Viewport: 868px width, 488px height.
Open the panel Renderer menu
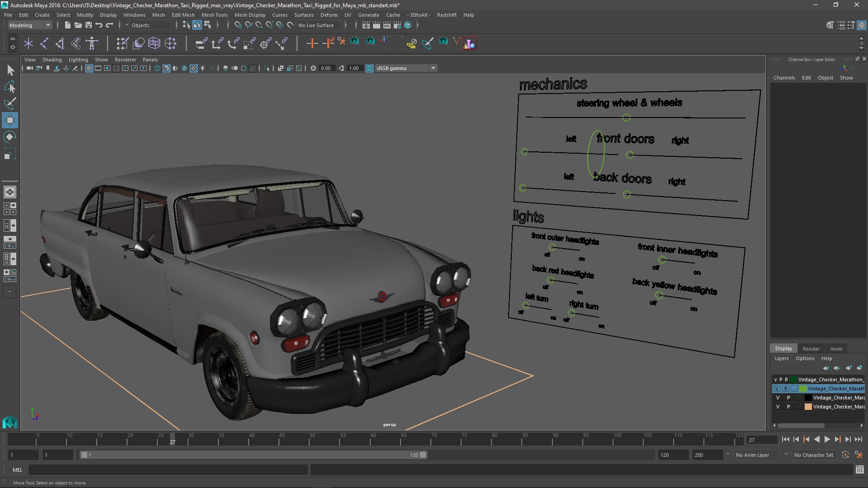pyautogui.click(x=125, y=60)
